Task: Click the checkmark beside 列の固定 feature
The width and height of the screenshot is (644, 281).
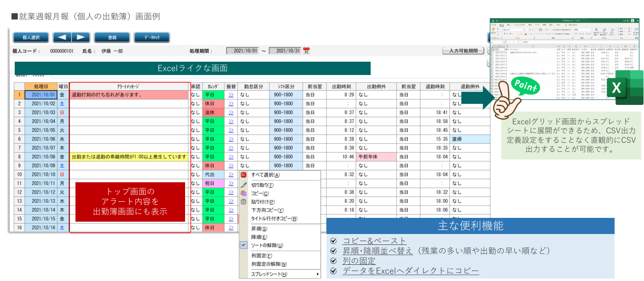Action: click(x=334, y=261)
